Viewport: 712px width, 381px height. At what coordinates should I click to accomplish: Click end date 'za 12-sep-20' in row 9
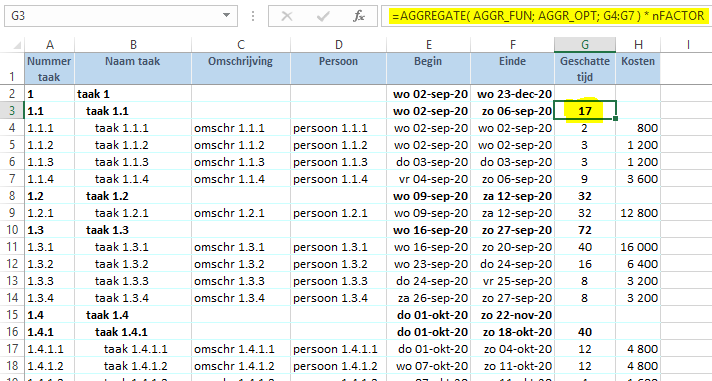pos(512,213)
